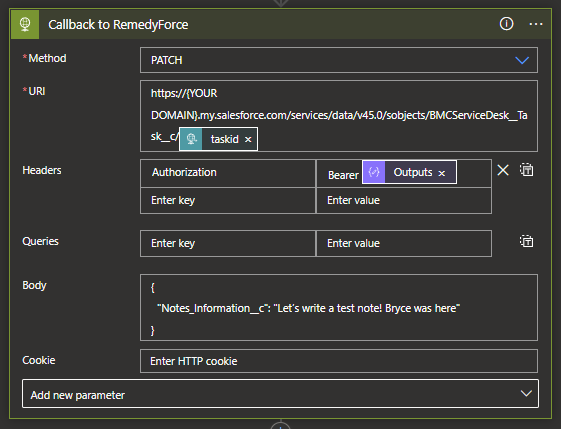Image resolution: width=561 pixels, height=429 pixels.
Task: Click the Body field label
Action: (34, 285)
